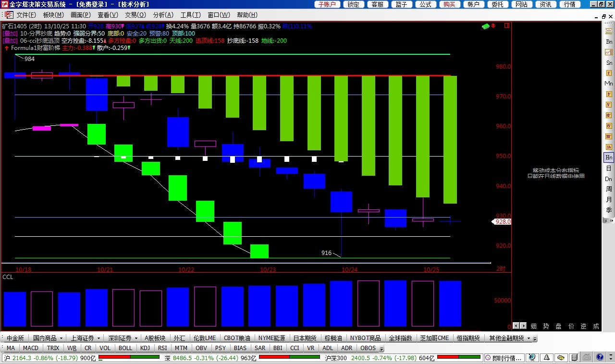Switch to the monthly (月) period

click(x=609, y=200)
